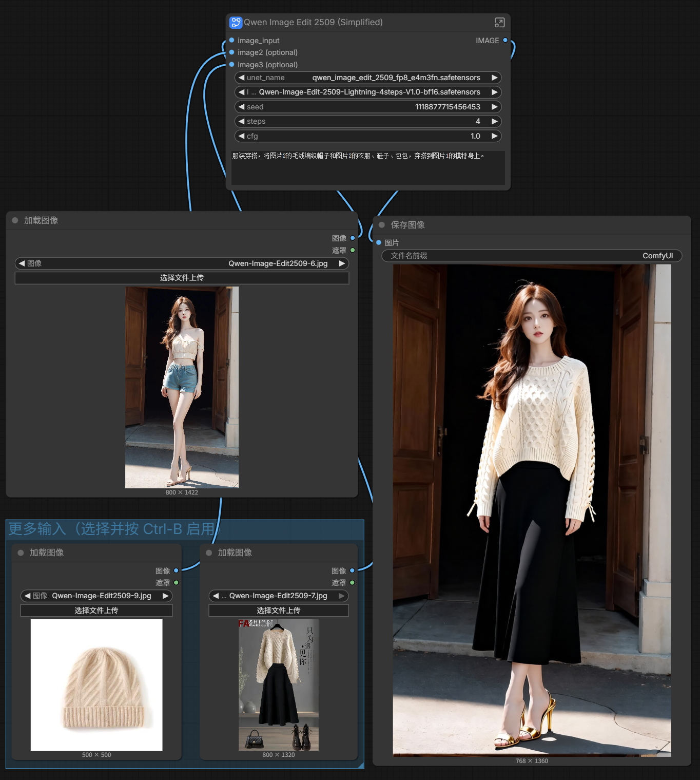The image size is (700, 780).
Task: Collapse the 加载图像 node with the hat image
Action: 21,553
